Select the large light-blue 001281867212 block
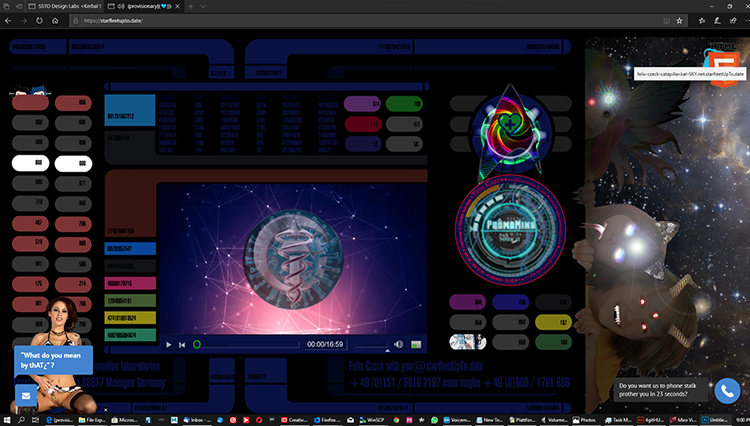This screenshot has width=750, height=426. [130, 110]
